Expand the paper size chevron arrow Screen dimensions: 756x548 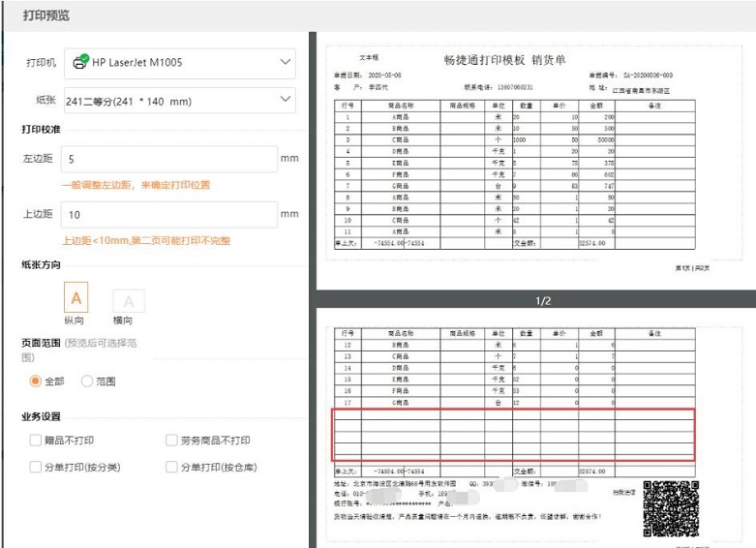pos(286,99)
